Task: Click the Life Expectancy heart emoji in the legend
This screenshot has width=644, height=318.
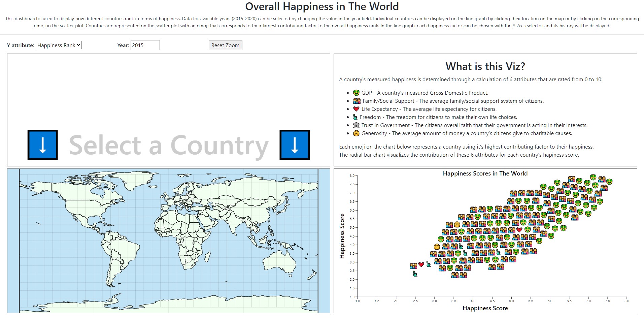Action: coord(356,109)
